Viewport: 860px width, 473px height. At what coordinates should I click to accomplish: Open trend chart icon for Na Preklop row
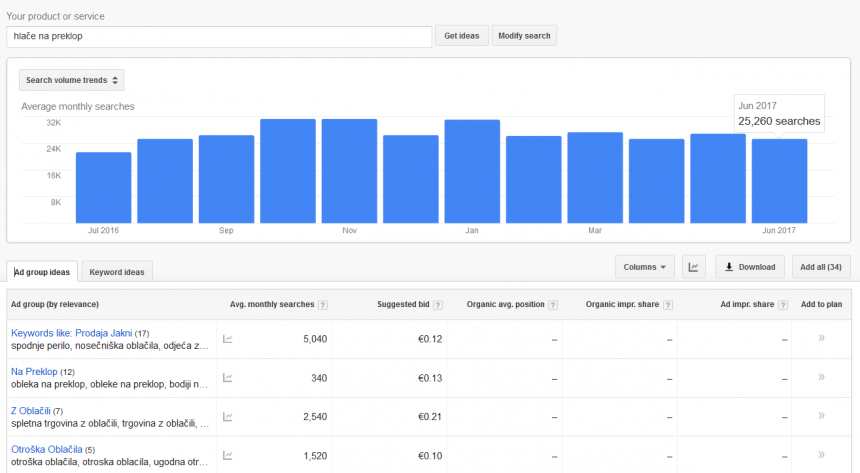228,378
